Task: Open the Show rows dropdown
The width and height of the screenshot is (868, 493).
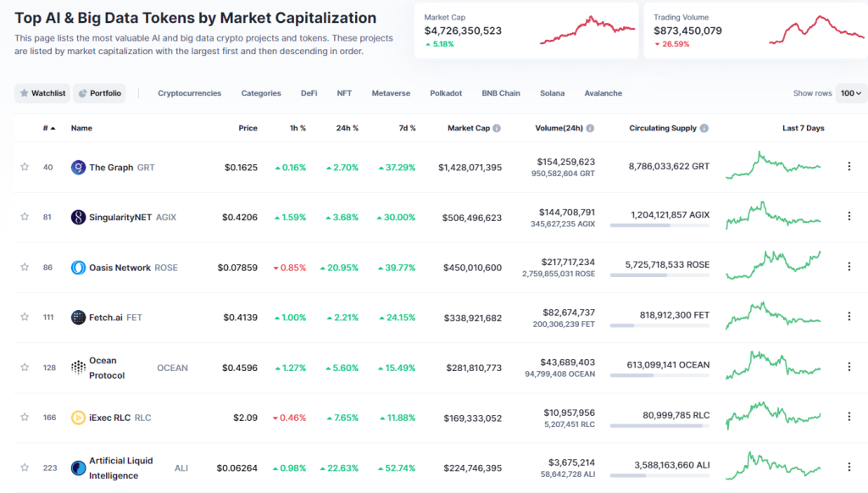Action: click(852, 93)
